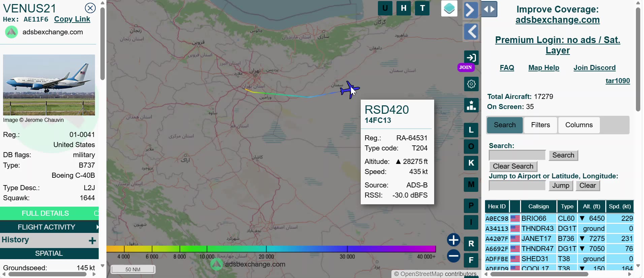Click the Copy Link hyperlink
Image resolution: width=644 pixels, height=278 pixels.
72,19
